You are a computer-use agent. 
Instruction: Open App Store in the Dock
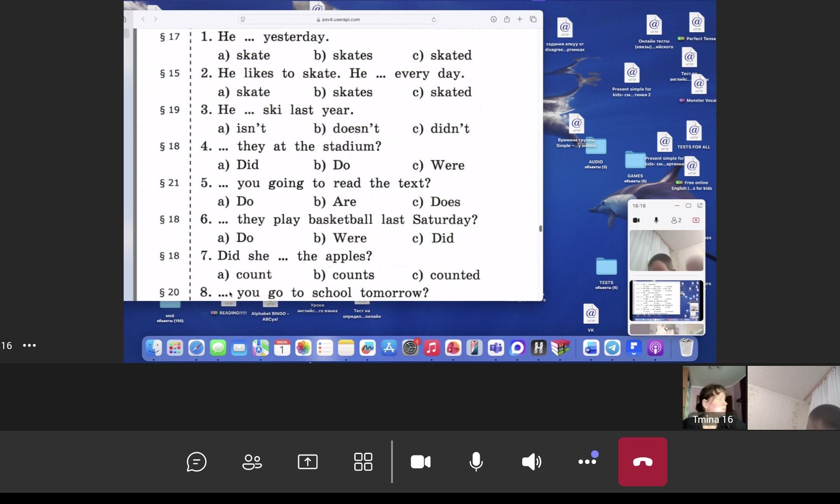click(389, 348)
